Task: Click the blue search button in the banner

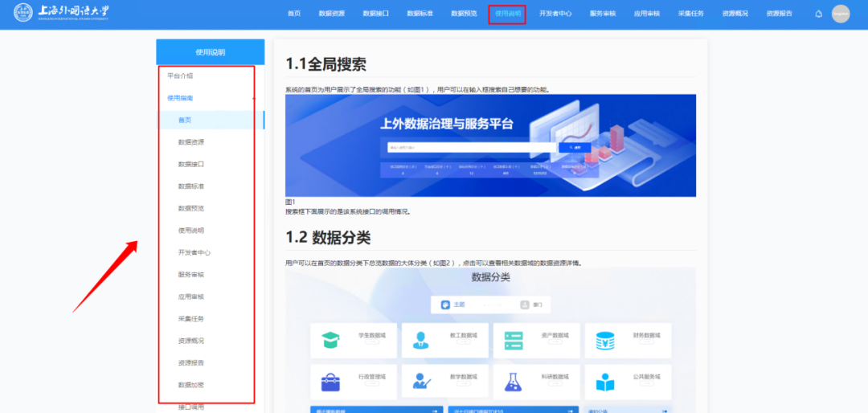Action: point(575,147)
